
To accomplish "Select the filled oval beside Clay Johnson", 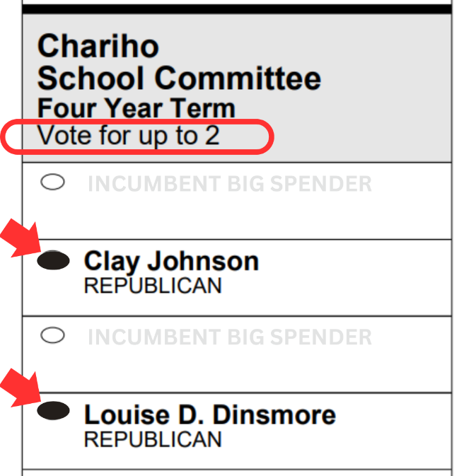I will (x=53, y=261).
